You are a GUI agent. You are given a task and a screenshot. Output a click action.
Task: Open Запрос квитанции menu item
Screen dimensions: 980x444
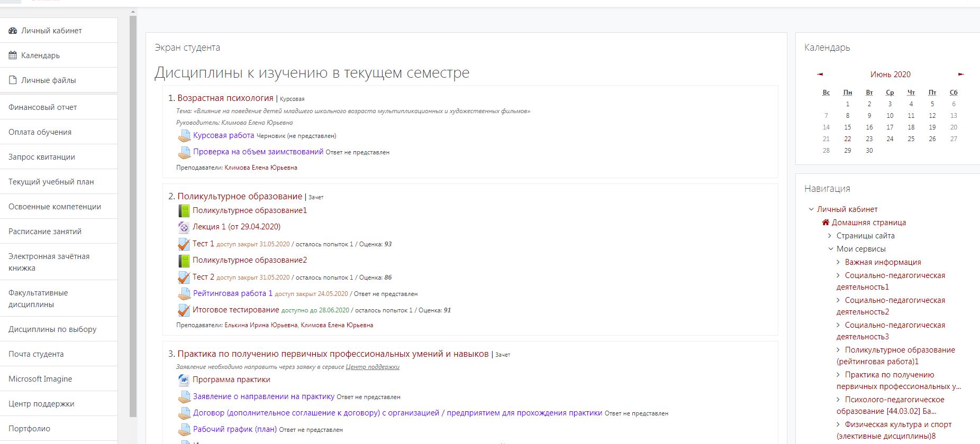point(59,157)
